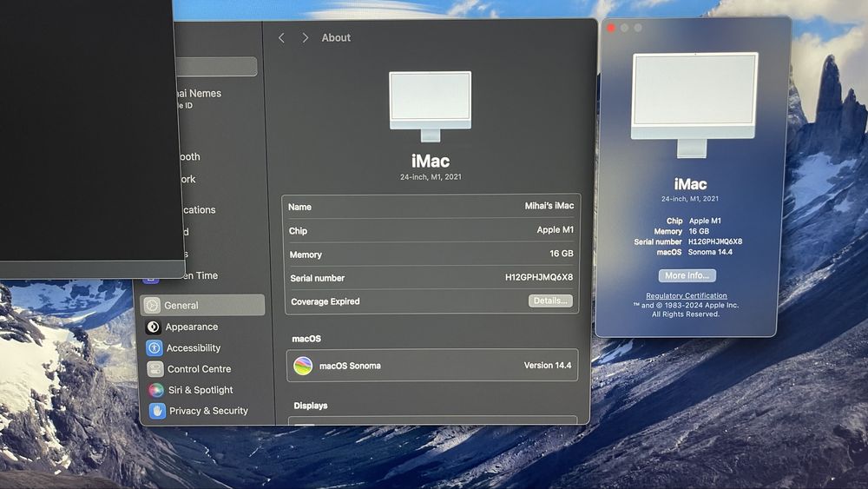Select serial number in Settings About pane

(x=539, y=277)
